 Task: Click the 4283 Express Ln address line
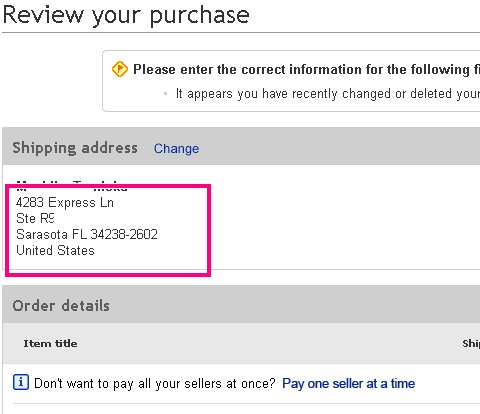click(x=65, y=202)
